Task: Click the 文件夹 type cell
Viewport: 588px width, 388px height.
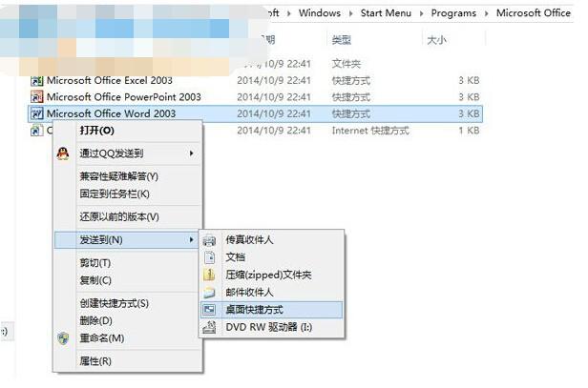Action: pos(346,64)
